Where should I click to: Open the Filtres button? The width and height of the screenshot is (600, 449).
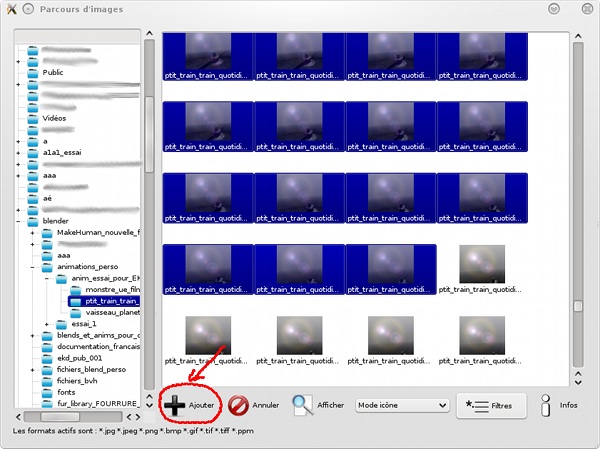coord(491,406)
